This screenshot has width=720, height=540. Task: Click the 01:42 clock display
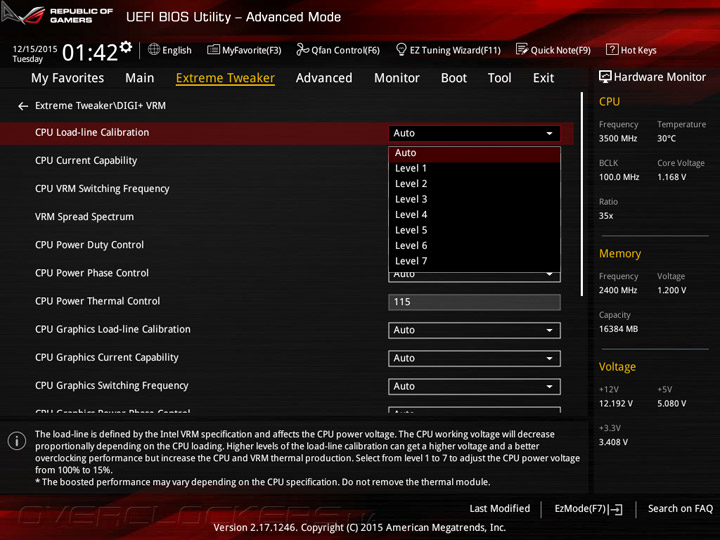coord(90,52)
